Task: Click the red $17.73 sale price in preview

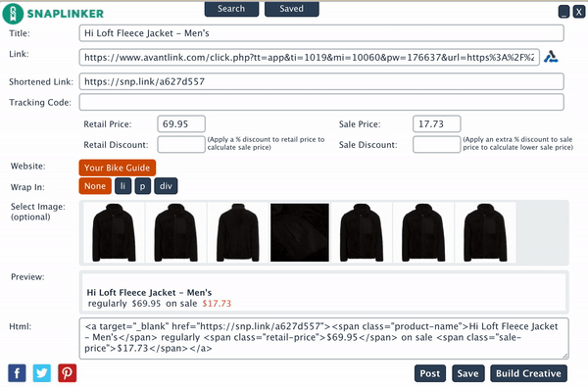Action: pyautogui.click(x=217, y=304)
